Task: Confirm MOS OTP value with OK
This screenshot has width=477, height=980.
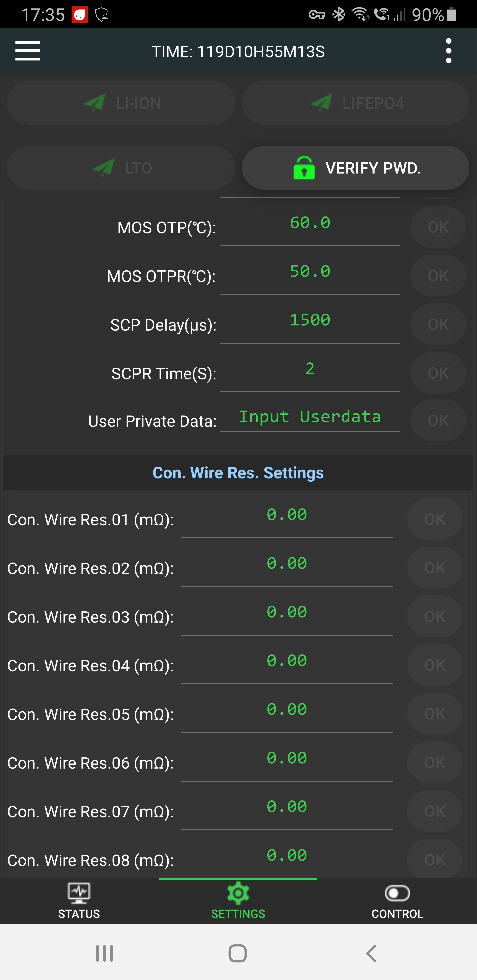Action: click(438, 227)
